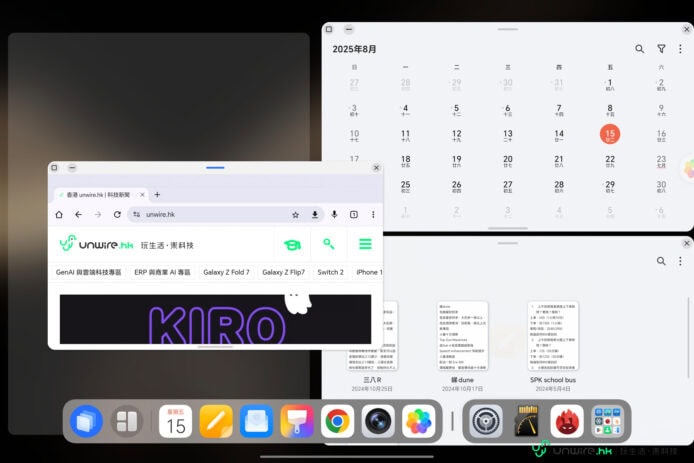Tap the microphone voice search icon

coord(333,214)
